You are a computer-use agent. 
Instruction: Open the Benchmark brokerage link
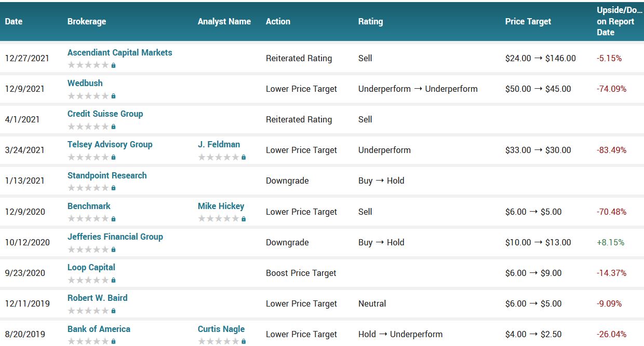pos(89,206)
